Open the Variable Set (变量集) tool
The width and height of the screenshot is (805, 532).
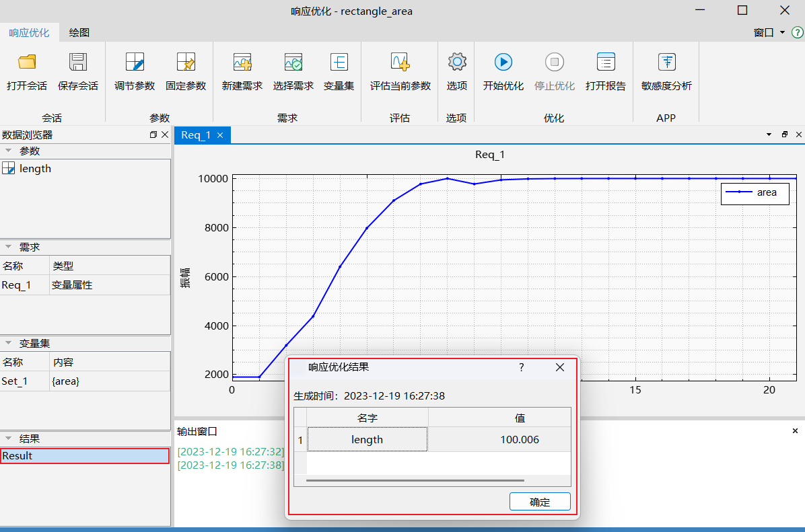(x=339, y=63)
